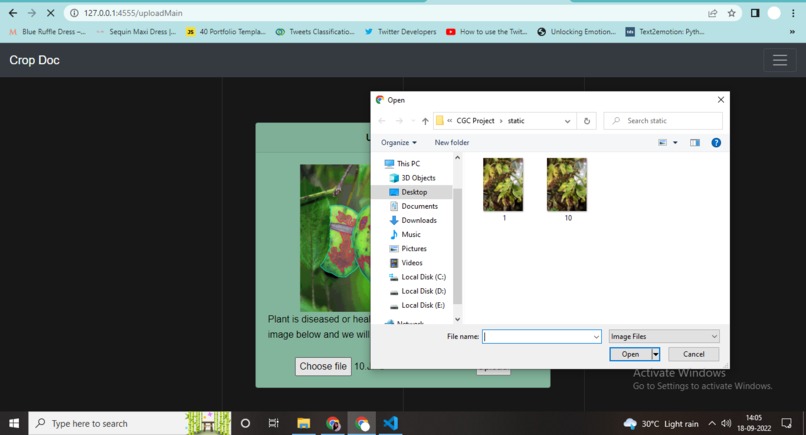Click the diseased leaf image on page
This screenshot has width=806, height=435.
tap(335, 238)
